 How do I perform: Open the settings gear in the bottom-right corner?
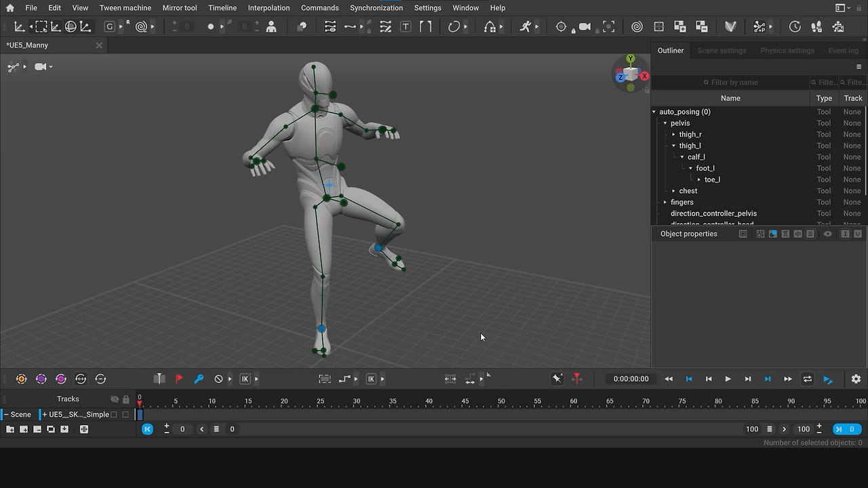[x=856, y=379]
